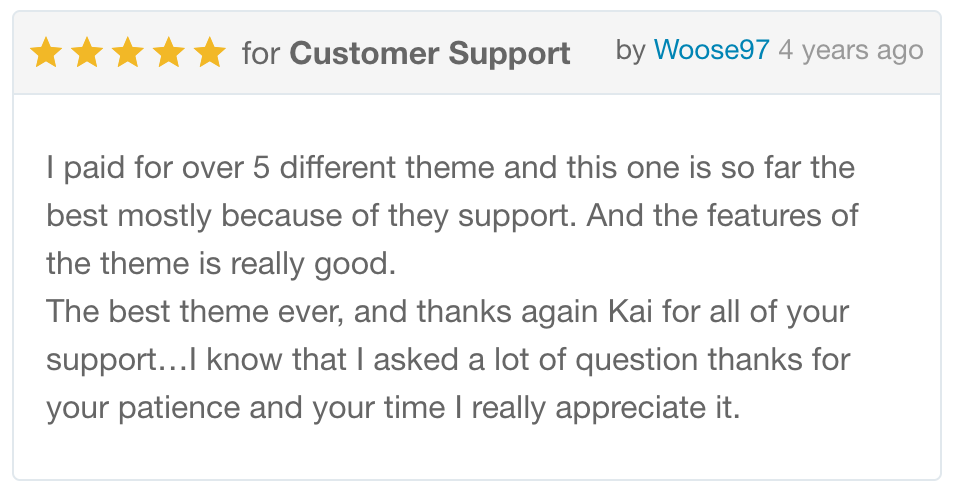Screen dimensions: 954x494
Task: Click the fifth rating star
Action: coord(210,52)
